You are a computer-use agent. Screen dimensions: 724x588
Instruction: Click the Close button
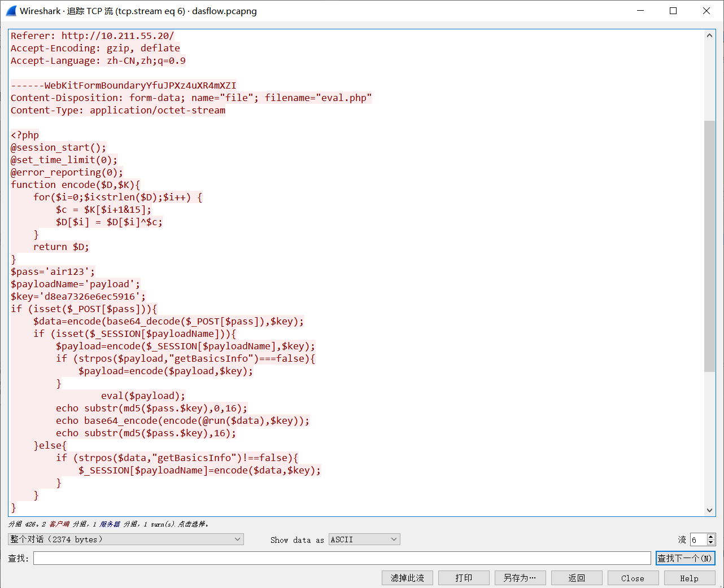(633, 578)
